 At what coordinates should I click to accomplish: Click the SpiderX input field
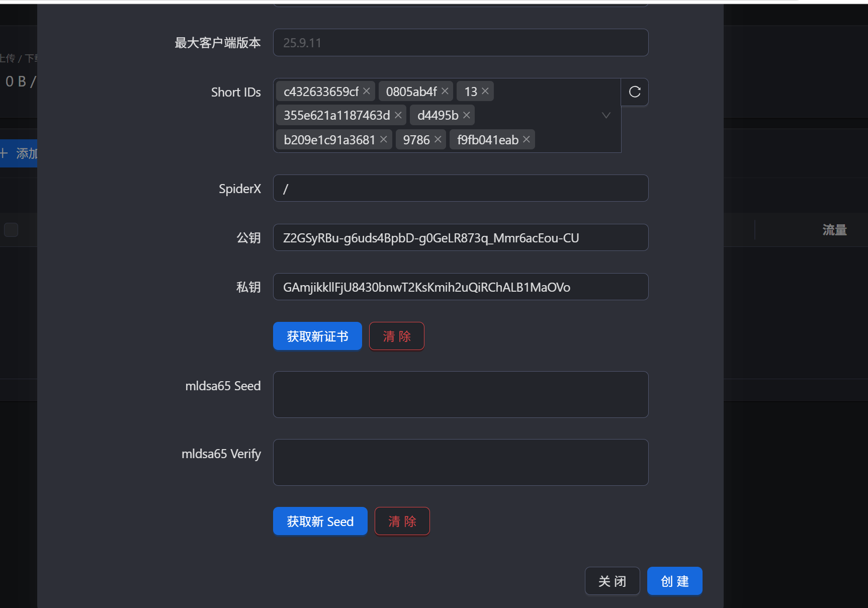pos(461,189)
